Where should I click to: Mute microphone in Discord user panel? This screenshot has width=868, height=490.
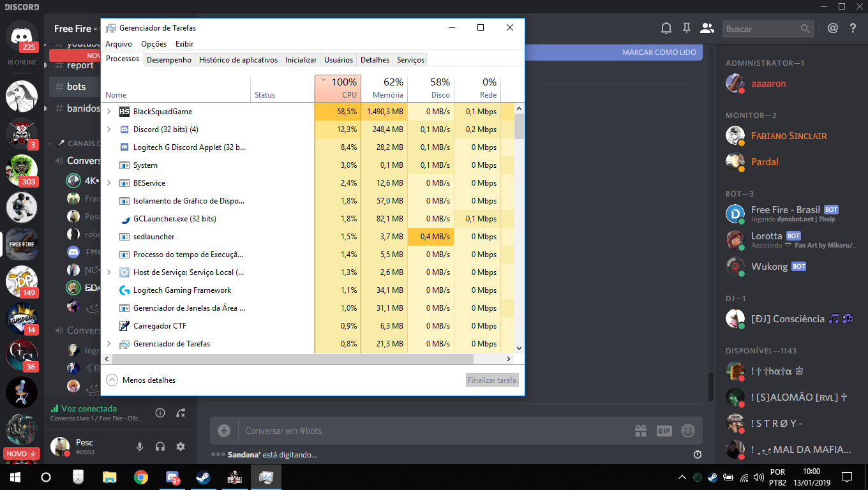click(x=140, y=447)
